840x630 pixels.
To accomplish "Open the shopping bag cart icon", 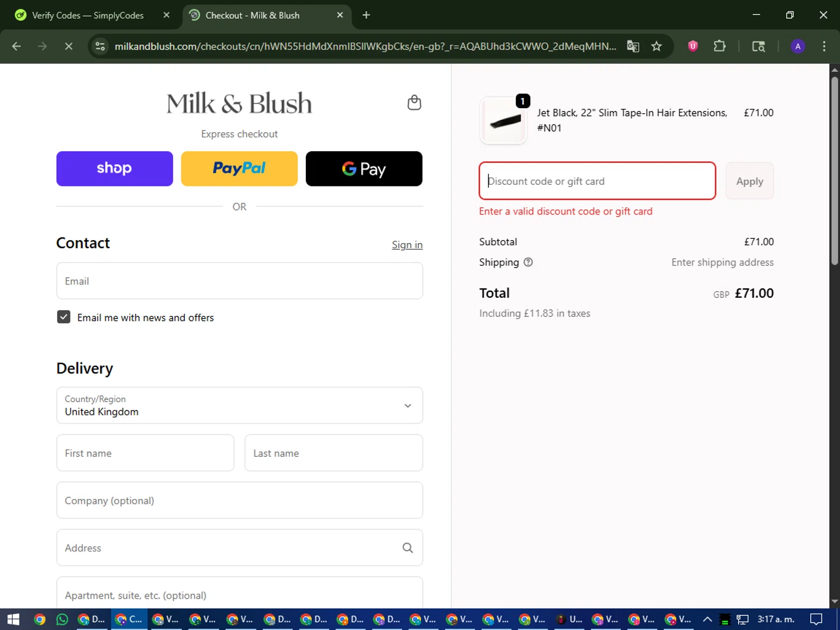I will 414,102.
